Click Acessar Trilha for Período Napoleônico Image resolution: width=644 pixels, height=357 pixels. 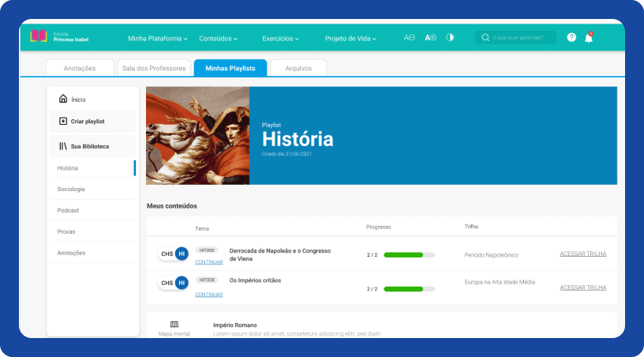pyautogui.click(x=582, y=254)
